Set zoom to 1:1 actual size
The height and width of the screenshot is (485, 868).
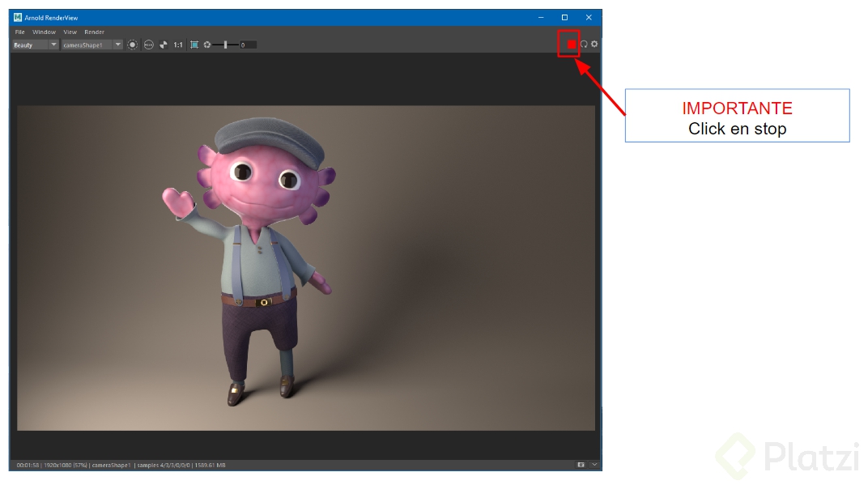(x=177, y=45)
